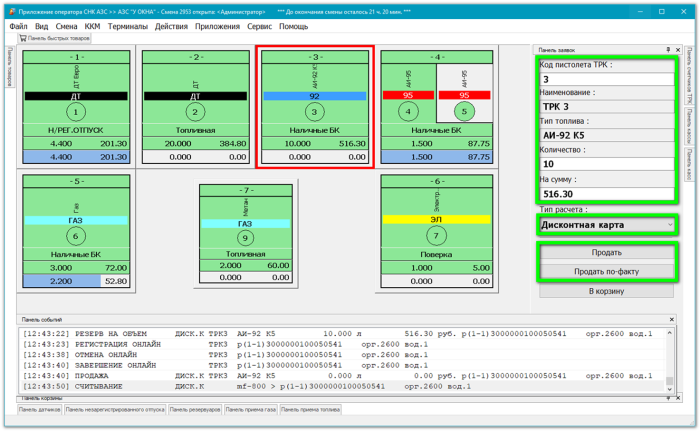Click the На сумму input field

click(607, 194)
